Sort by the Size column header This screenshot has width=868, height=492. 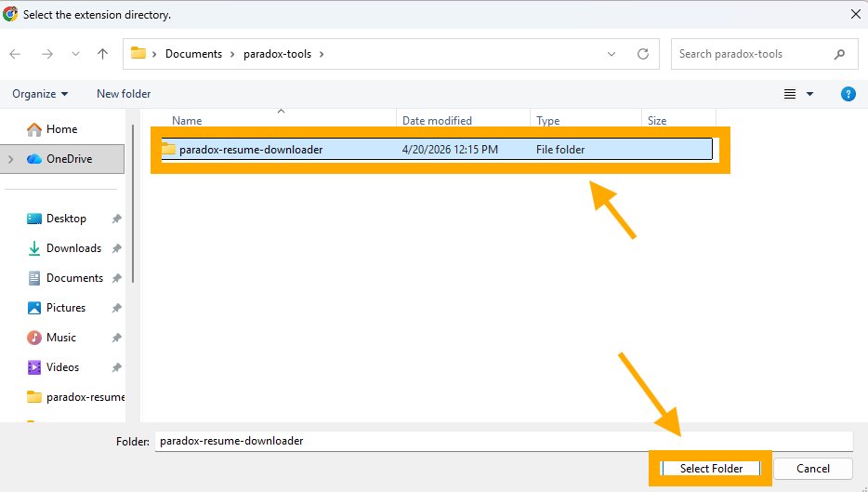point(657,120)
